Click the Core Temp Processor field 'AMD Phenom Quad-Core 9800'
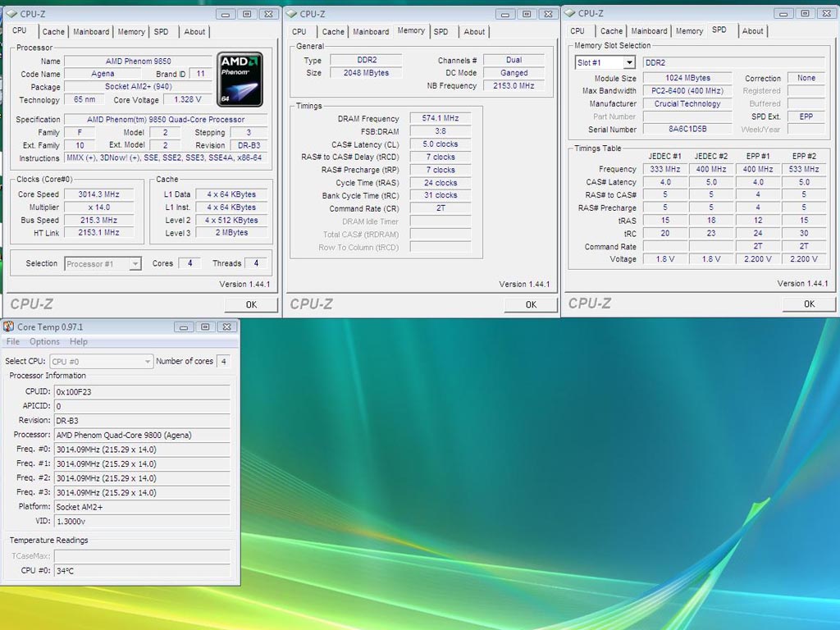The height and width of the screenshot is (630, 840). 142,435
